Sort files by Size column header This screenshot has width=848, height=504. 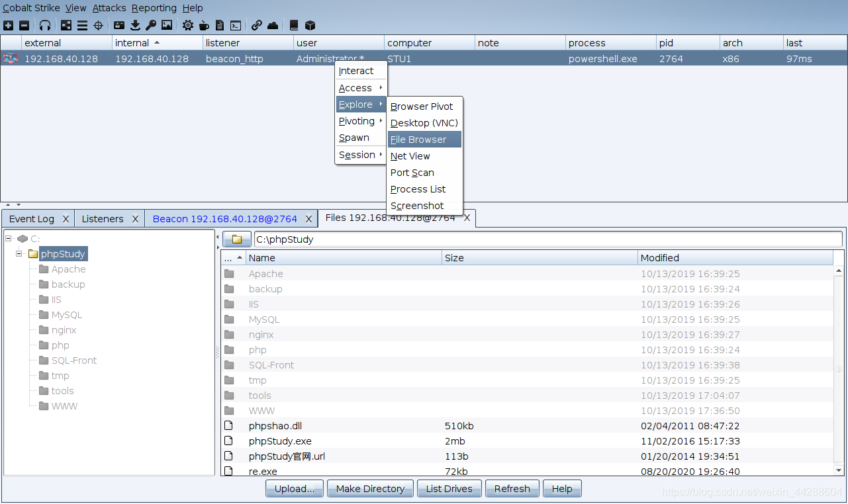tap(540, 258)
